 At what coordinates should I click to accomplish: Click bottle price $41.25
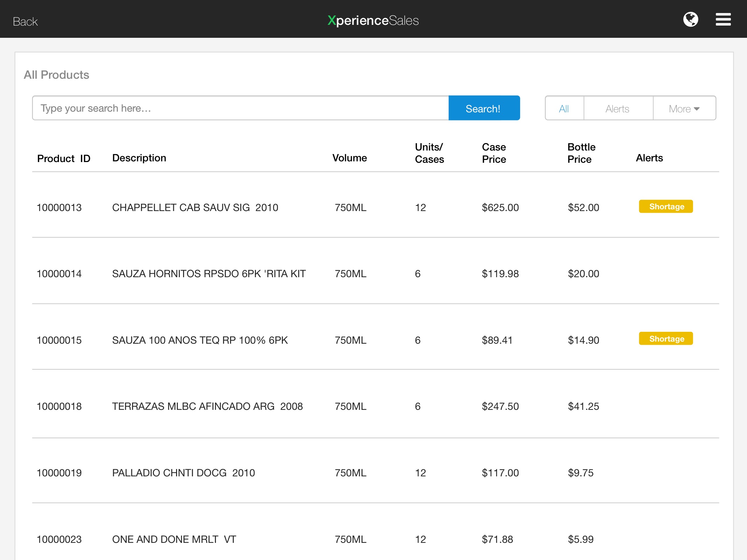point(583,406)
